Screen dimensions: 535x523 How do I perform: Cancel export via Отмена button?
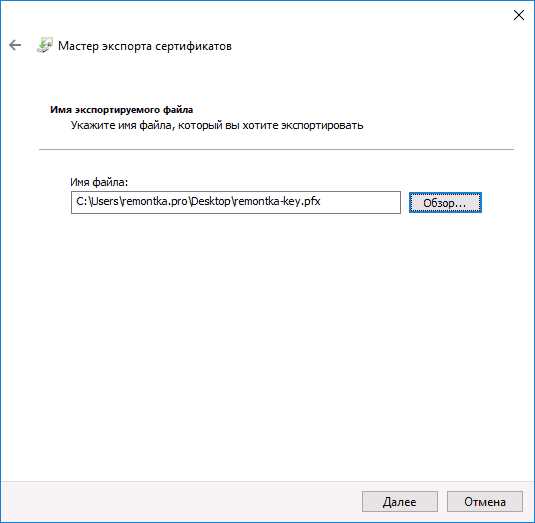[x=485, y=502]
